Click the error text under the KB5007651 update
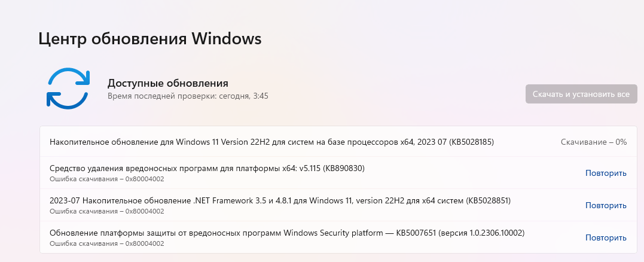 107,243
